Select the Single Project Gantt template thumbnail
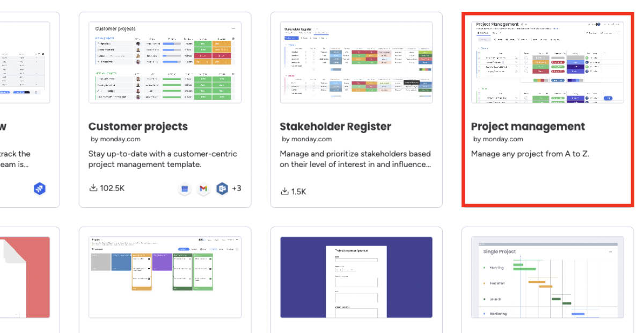 (x=548, y=277)
